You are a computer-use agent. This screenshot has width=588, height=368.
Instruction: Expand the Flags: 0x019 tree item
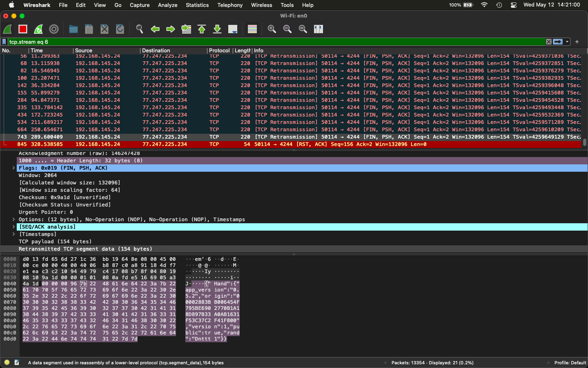click(x=13, y=168)
